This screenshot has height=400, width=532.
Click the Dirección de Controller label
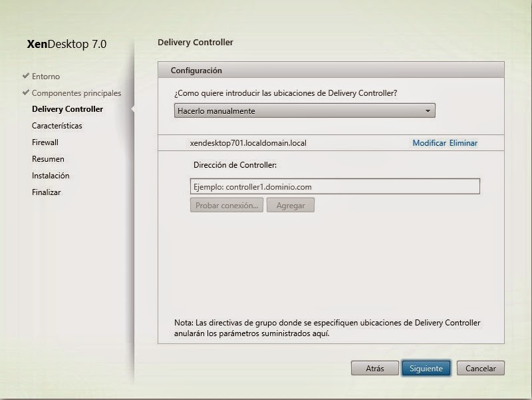pyautogui.click(x=235, y=165)
